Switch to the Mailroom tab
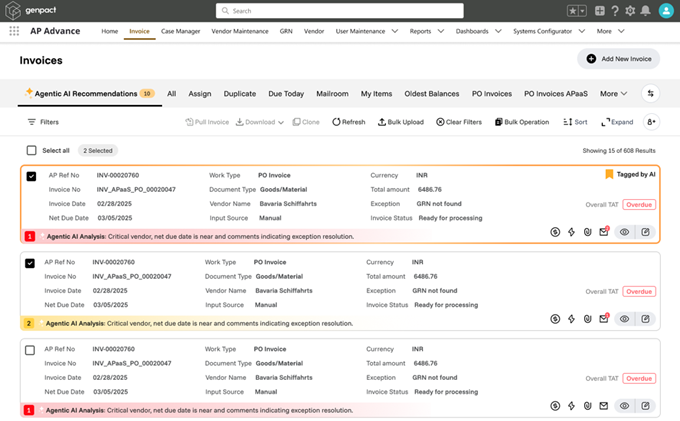The height and width of the screenshot is (421, 680). [332, 94]
